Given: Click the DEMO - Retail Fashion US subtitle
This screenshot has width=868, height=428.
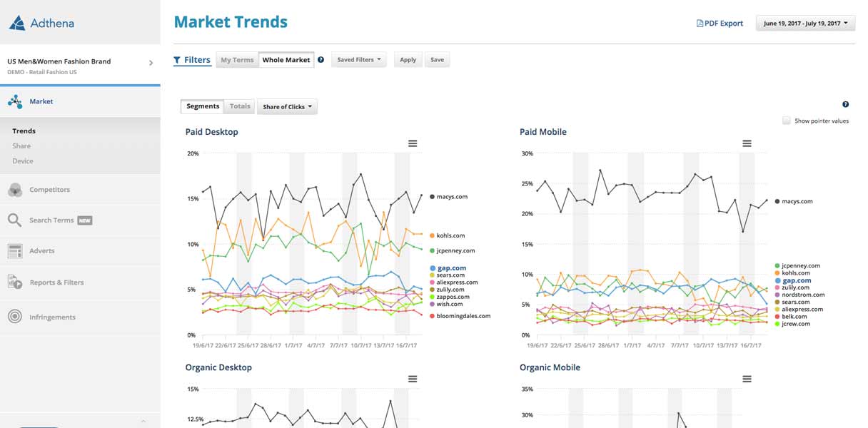Looking at the screenshot, I should coord(42,72).
